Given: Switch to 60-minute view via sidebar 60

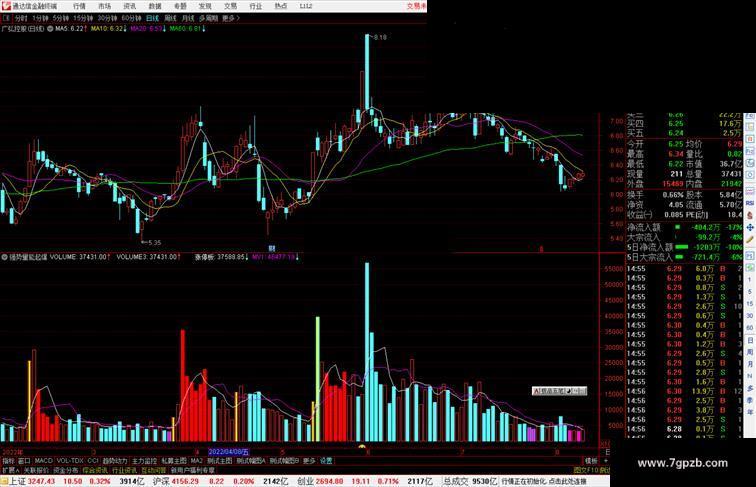Looking at the screenshot, I should click(750, 327).
